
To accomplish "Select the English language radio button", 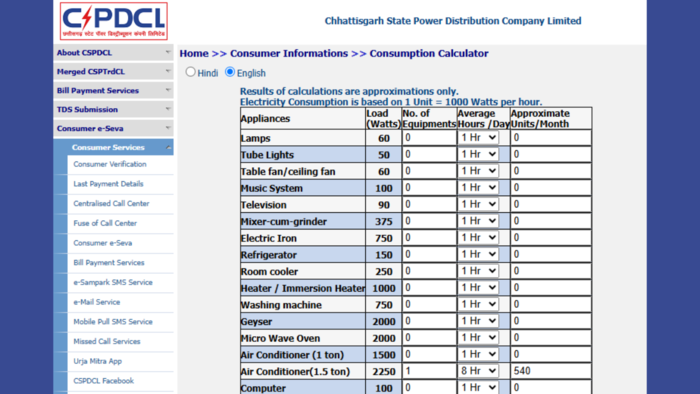I will (x=230, y=72).
